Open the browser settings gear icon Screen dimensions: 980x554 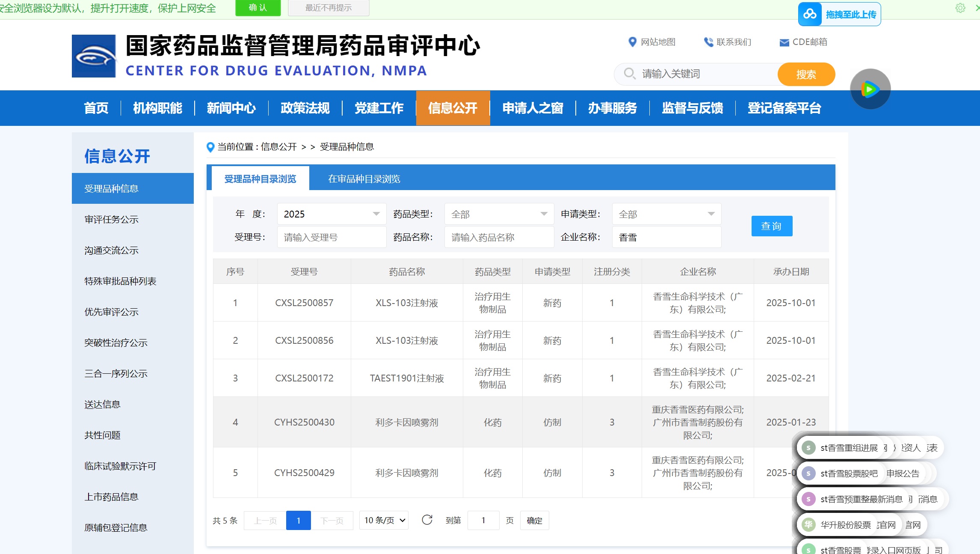[960, 8]
